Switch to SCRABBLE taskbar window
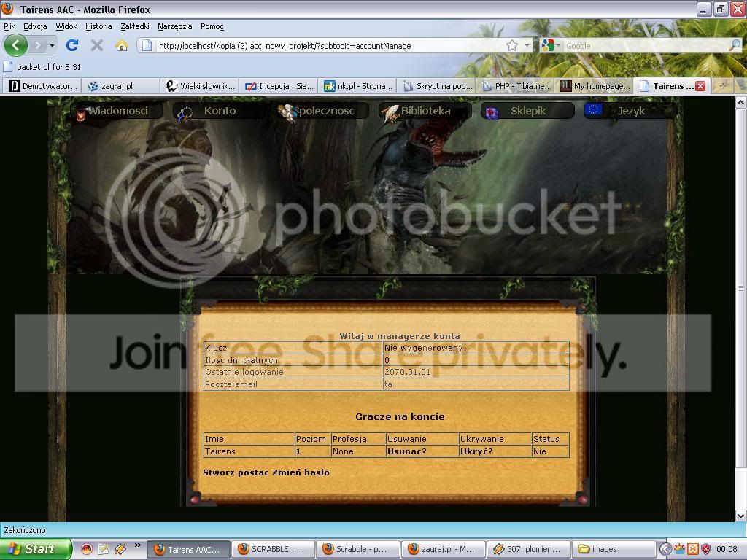Screen dimensions: 747x560 point(273,549)
